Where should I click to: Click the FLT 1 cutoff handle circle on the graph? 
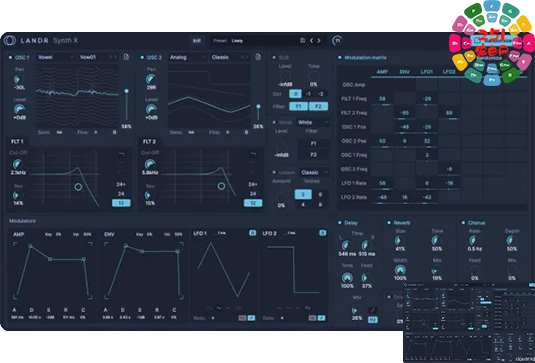click(78, 187)
